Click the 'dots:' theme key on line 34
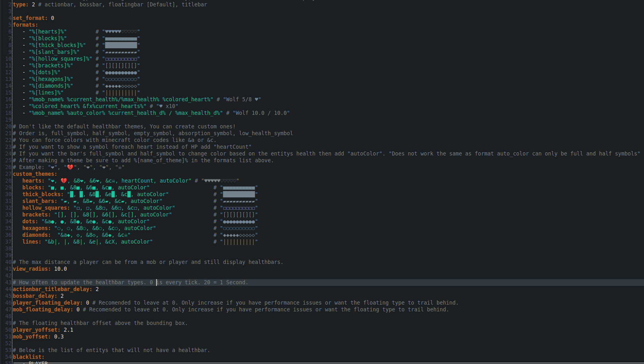This screenshot has width=644, height=364. click(30, 221)
